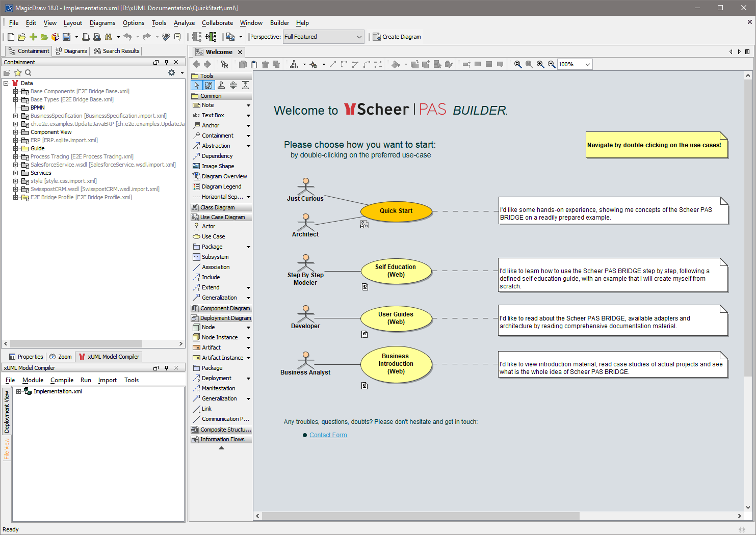Open the Perspective dropdown showing Full Featured
Image resolution: width=756 pixels, height=535 pixels.
(x=323, y=37)
